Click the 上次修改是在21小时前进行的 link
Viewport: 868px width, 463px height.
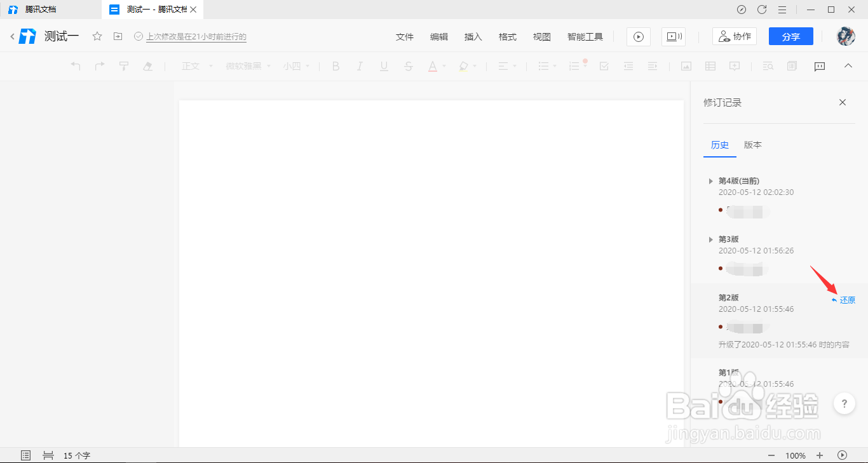pos(196,37)
